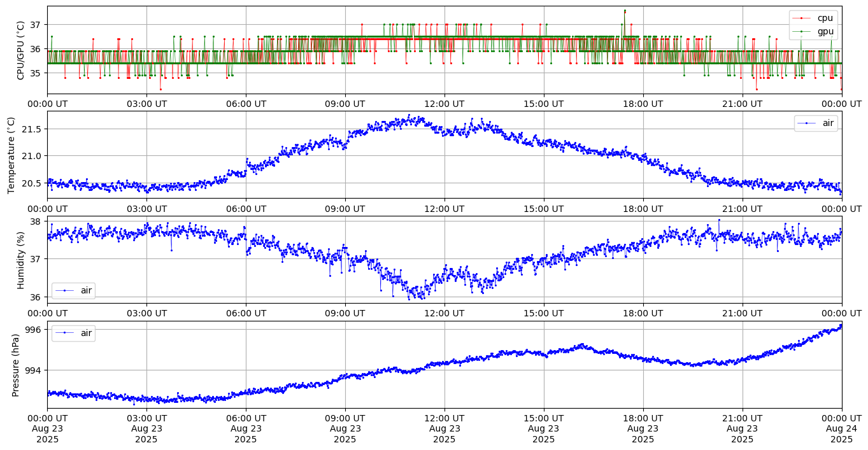Click '12:00 UT' under the Humidity plot
868x450 pixels.
pyautogui.click(x=445, y=313)
